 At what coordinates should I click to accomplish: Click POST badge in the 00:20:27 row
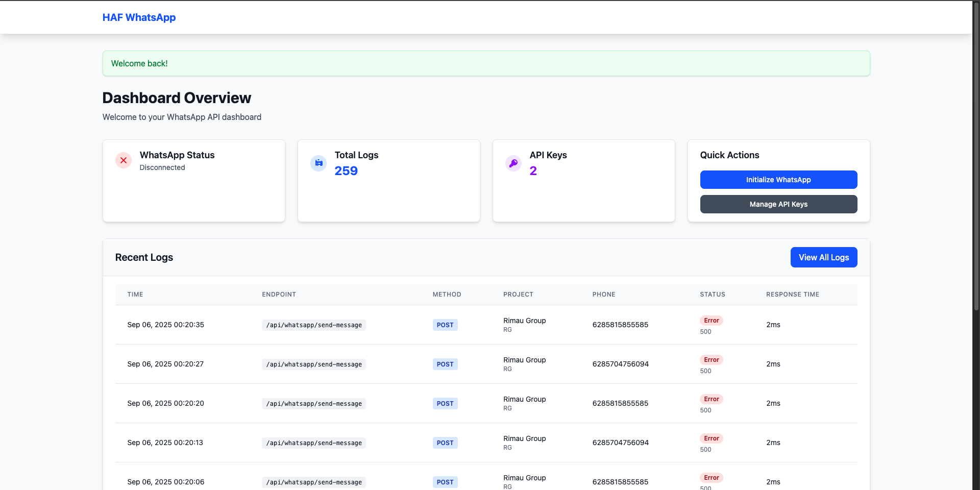pyautogui.click(x=445, y=364)
